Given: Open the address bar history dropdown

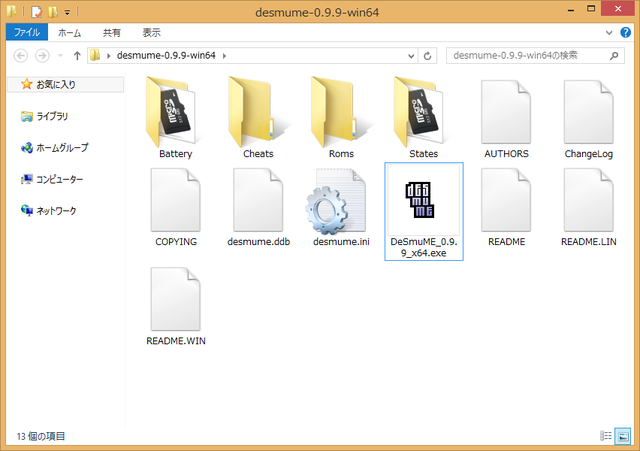Looking at the screenshot, I should pyautogui.click(x=411, y=56).
